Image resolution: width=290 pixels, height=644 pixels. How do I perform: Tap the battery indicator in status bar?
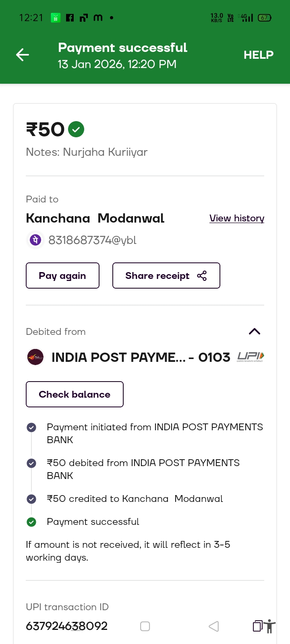[264, 18]
